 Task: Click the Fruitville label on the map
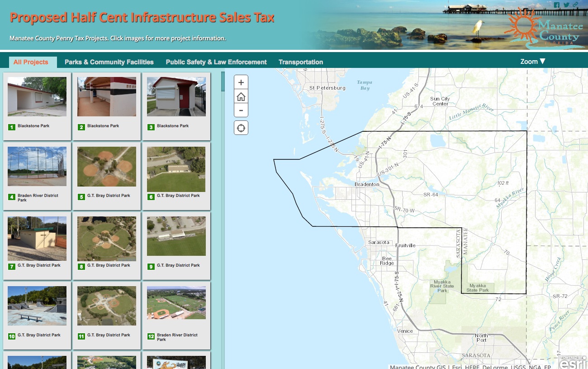coord(405,245)
